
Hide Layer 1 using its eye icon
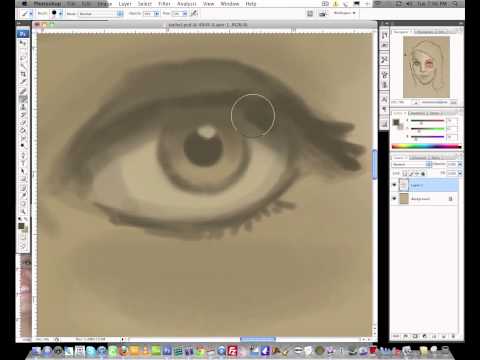pyautogui.click(x=395, y=185)
